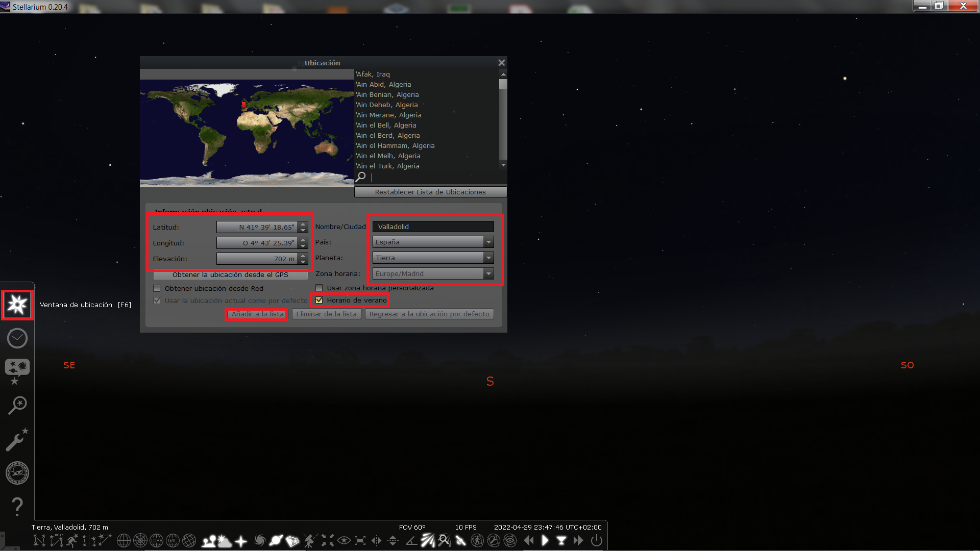
Task: Enable Usar zona horaria personalizada checkbox
Action: 319,288
